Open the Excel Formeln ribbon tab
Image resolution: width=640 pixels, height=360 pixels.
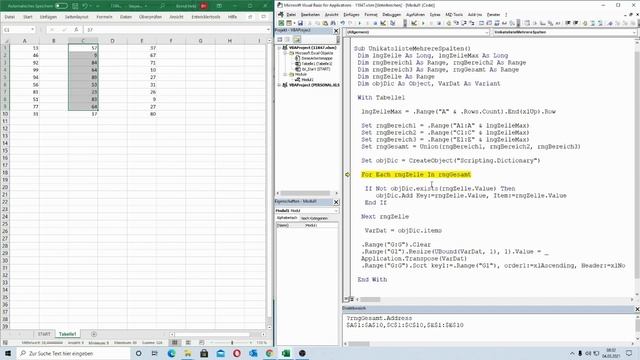(104, 17)
